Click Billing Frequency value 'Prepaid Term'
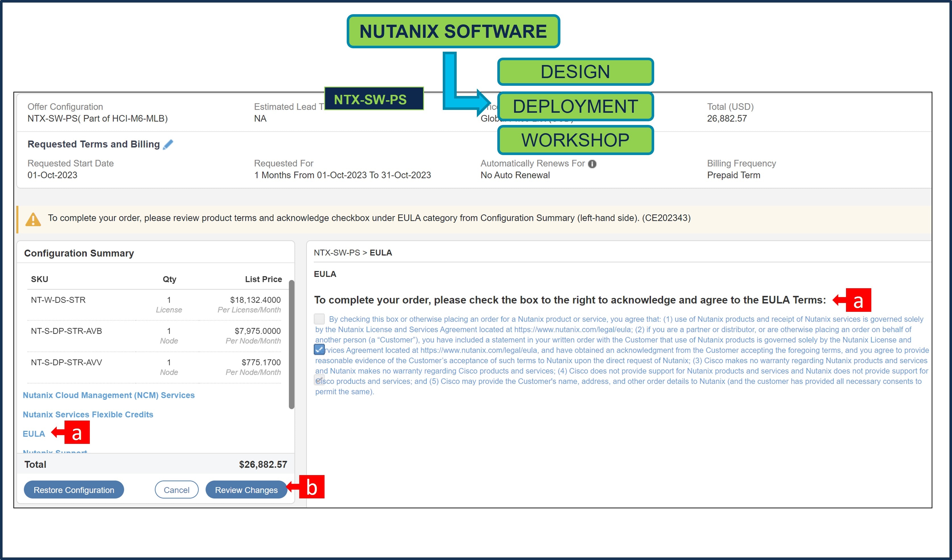The height and width of the screenshot is (560, 952). [x=734, y=175]
